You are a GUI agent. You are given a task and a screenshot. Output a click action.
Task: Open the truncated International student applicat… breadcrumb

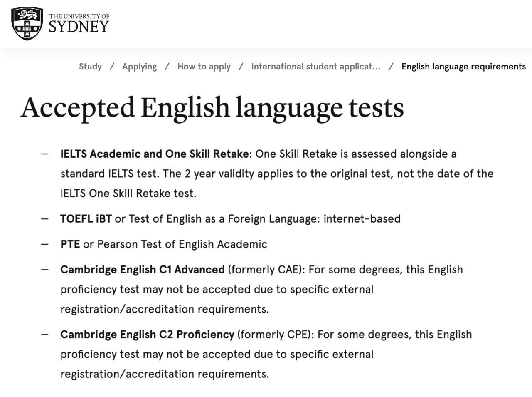[315, 67]
